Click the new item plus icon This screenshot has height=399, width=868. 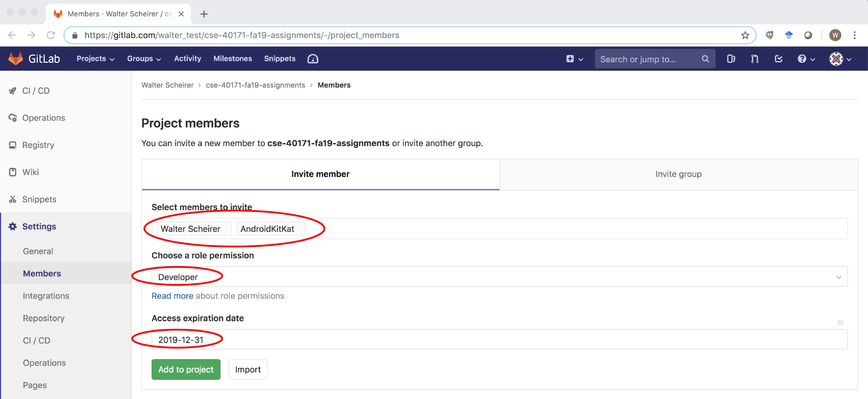coord(570,59)
